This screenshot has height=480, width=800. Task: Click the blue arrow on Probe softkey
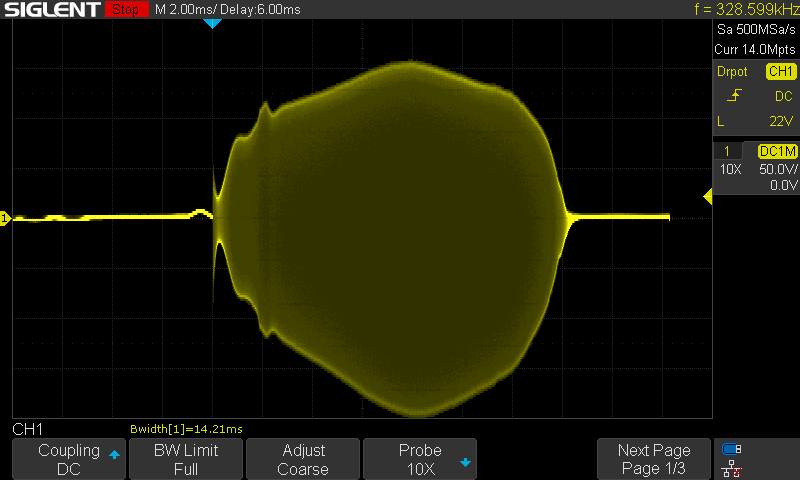point(465,463)
